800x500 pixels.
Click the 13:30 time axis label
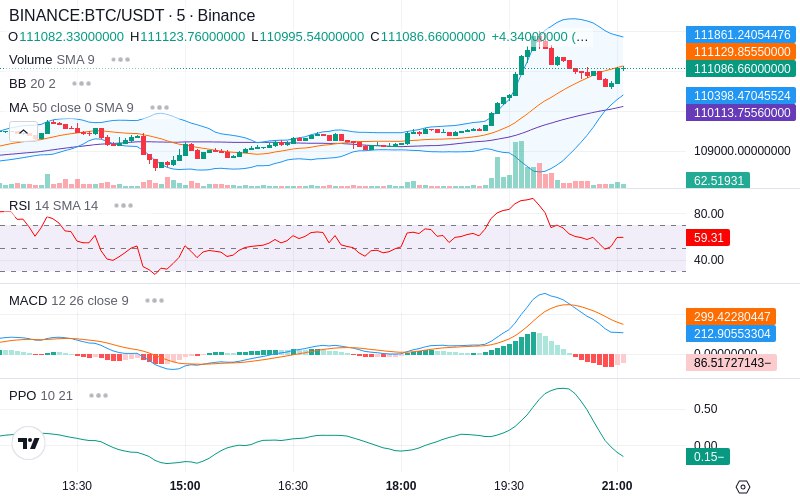(77, 486)
